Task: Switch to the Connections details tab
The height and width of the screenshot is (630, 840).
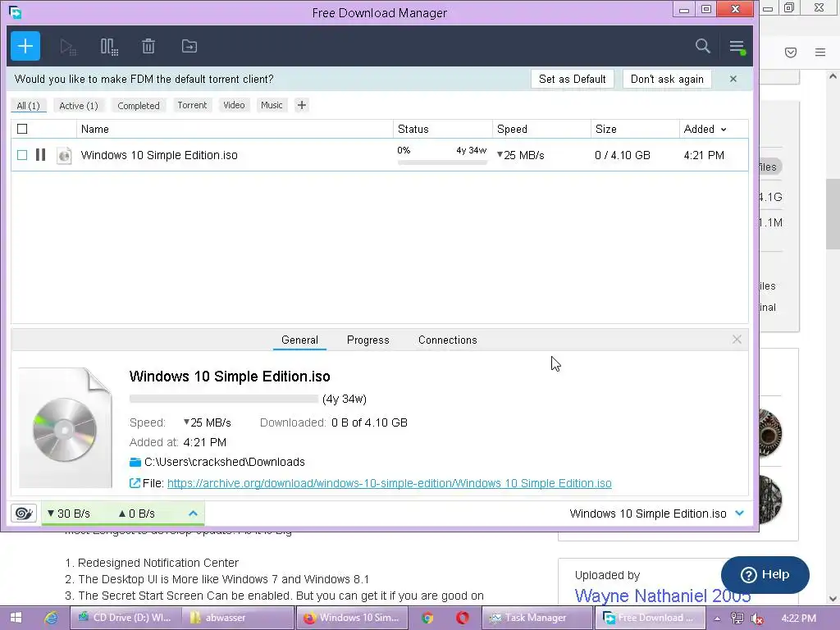Action: tap(447, 340)
